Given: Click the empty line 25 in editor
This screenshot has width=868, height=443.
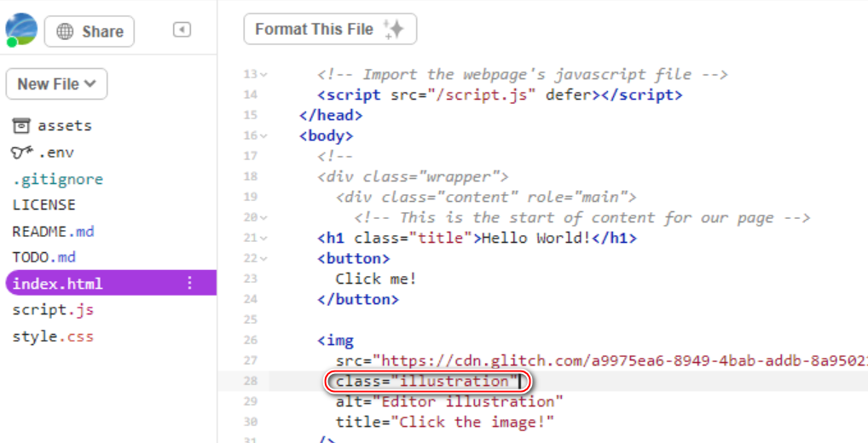Looking at the screenshot, I should (569, 320).
